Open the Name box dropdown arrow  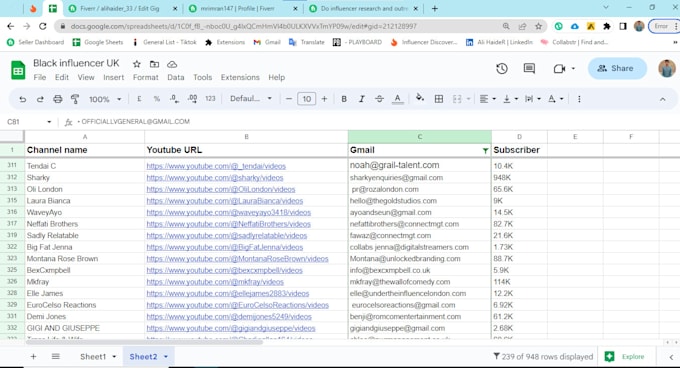[x=49, y=122]
